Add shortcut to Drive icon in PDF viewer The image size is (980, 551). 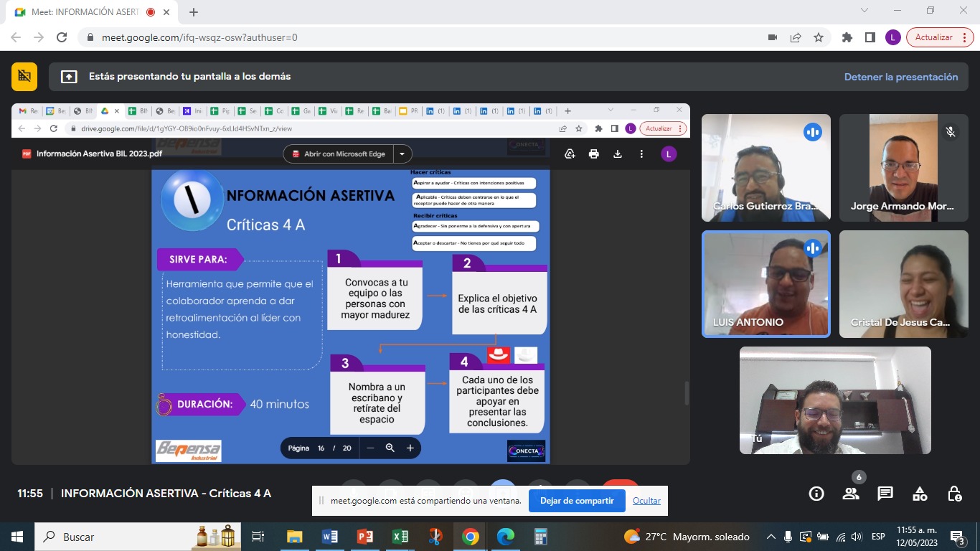[570, 154]
